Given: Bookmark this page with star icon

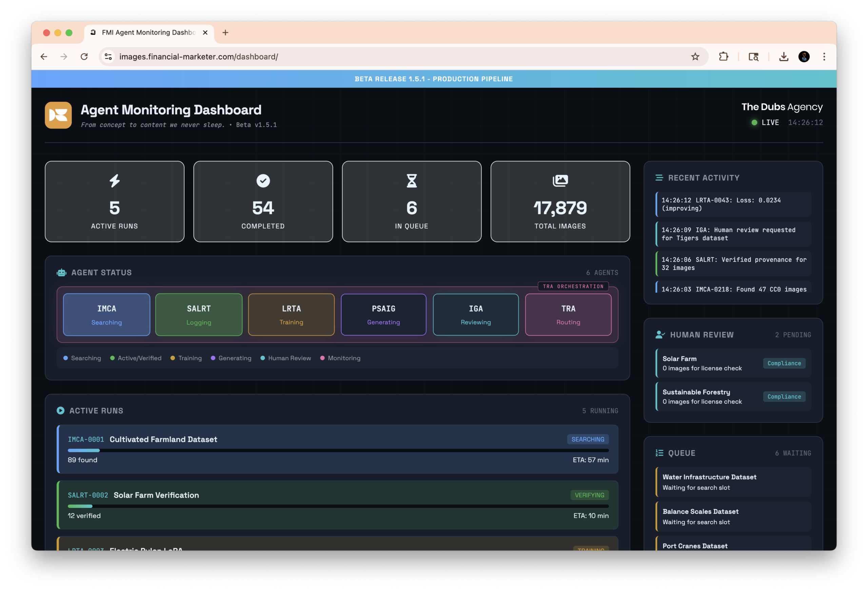Looking at the screenshot, I should coord(695,57).
